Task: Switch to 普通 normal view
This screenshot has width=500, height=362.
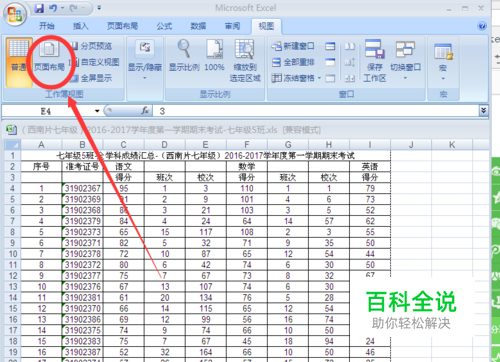Action: point(19,62)
